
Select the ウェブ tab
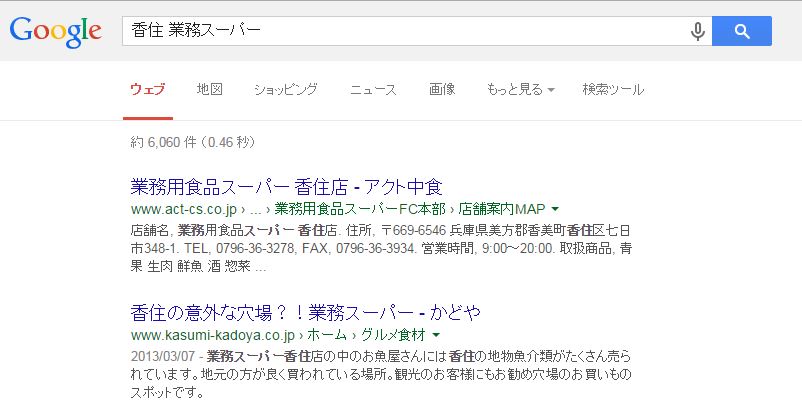147,90
